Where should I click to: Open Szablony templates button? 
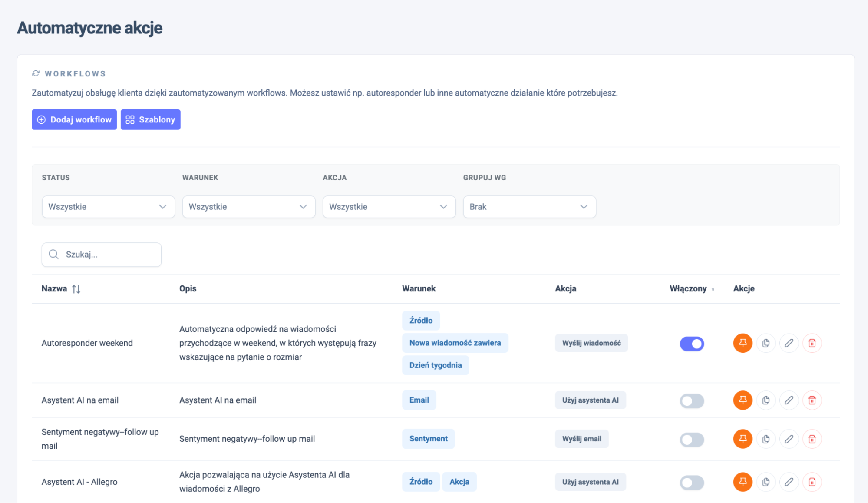(x=150, y=119)
